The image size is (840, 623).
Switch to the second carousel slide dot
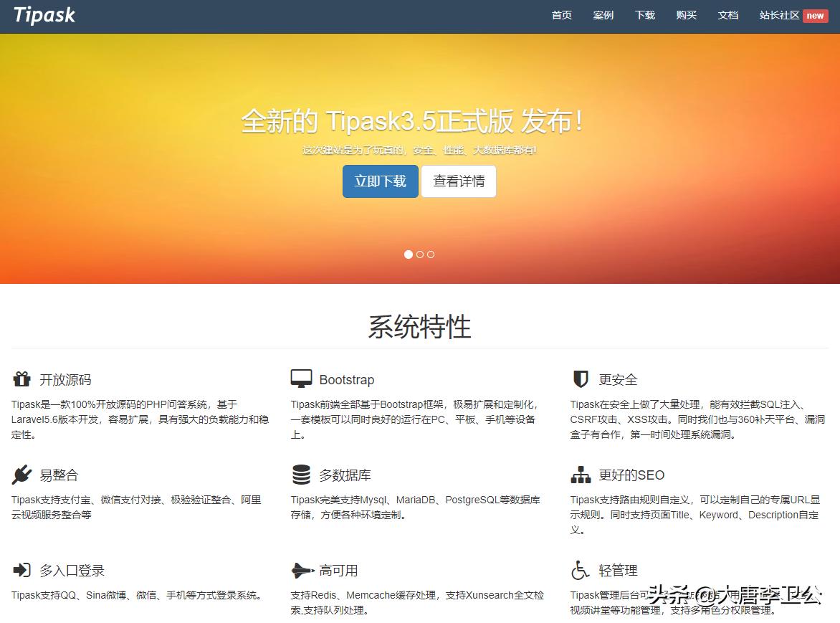tap(420, 255)
